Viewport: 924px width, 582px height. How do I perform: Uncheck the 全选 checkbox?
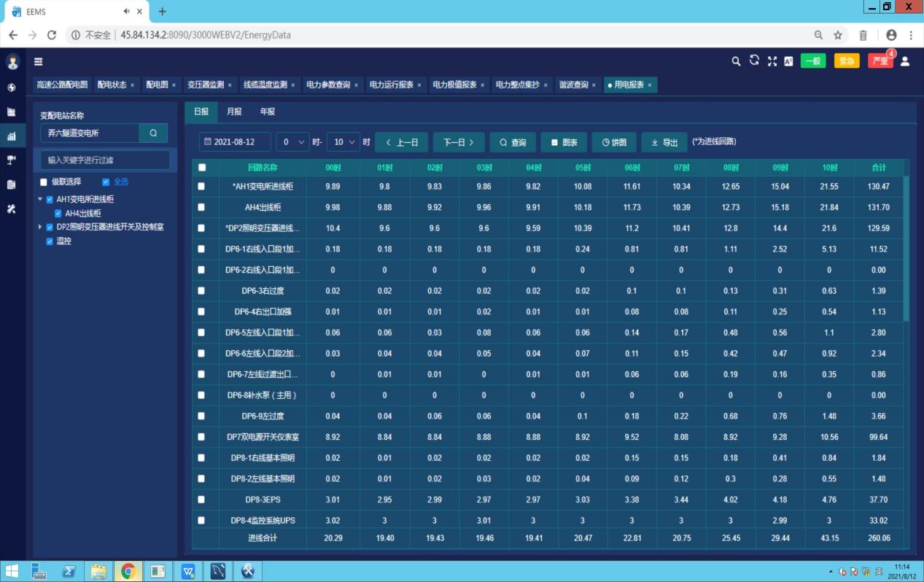106,182
